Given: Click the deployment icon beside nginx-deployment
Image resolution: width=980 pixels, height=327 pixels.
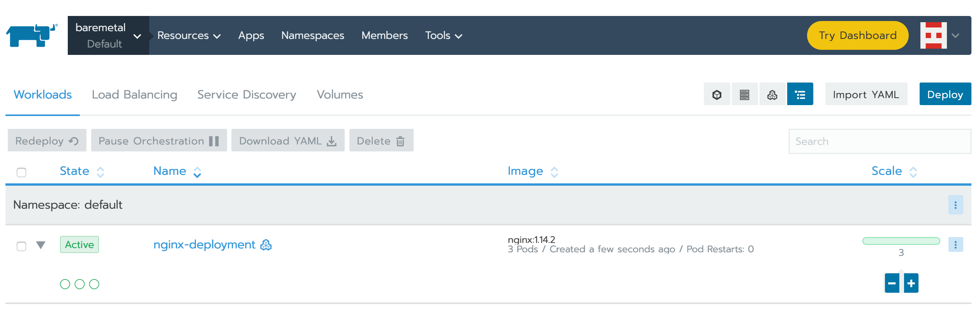Looking at the screenshot, I should 266,245.
